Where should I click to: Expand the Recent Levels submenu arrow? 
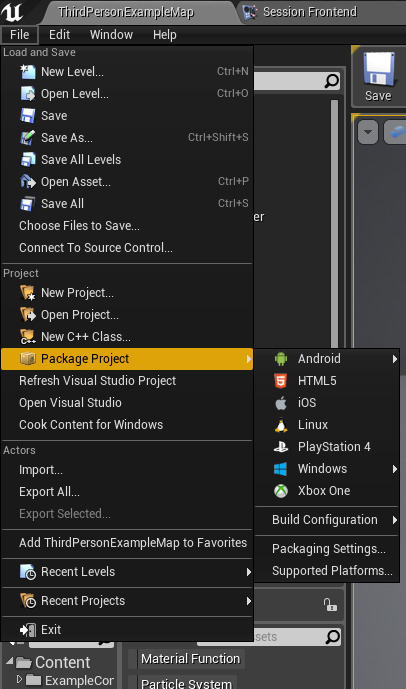tap(249, 572)
